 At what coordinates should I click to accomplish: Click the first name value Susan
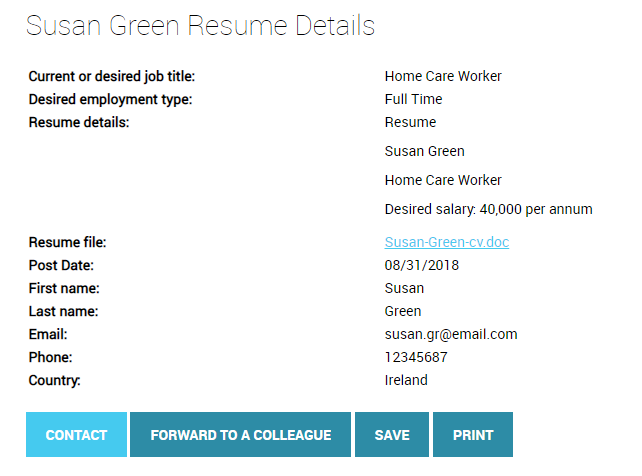coord(404,288)
